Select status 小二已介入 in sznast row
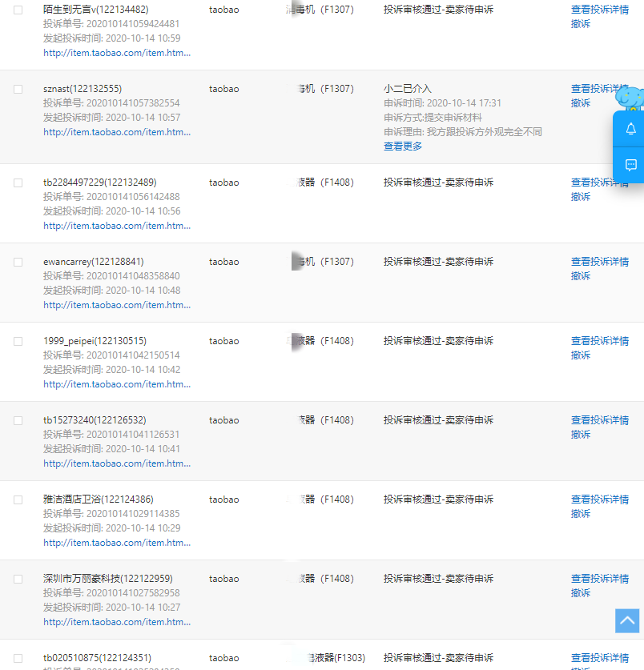This screenshot has width=644, height=670. point(408,89)
